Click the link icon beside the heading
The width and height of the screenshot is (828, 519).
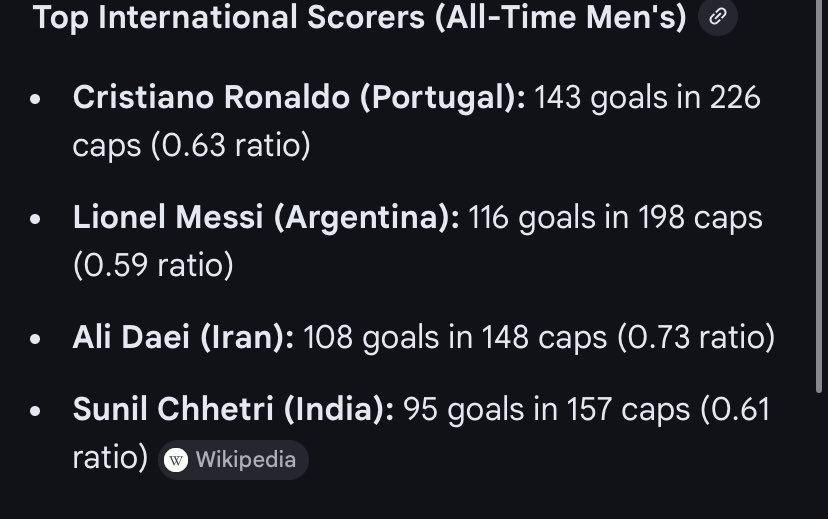[x=717, y=17]
